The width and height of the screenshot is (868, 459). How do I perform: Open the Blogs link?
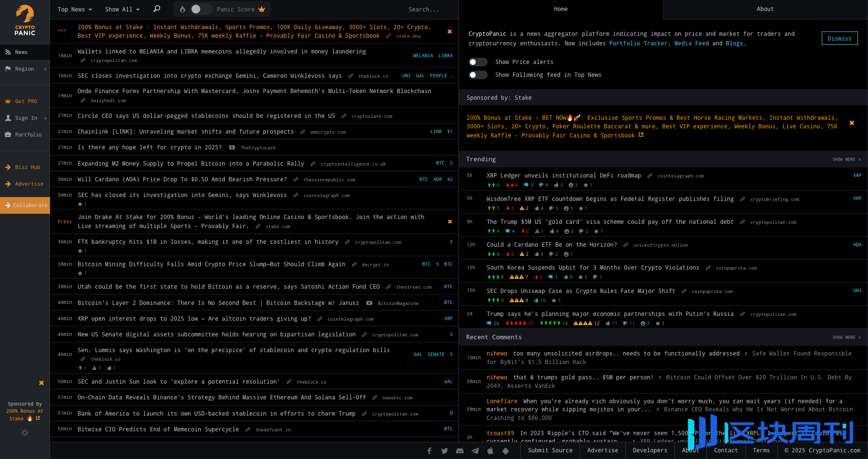734,43
